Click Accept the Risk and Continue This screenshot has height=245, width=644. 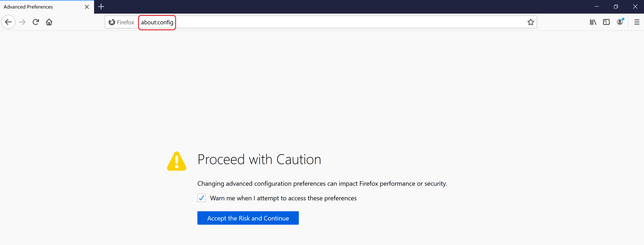coord(248,218)
